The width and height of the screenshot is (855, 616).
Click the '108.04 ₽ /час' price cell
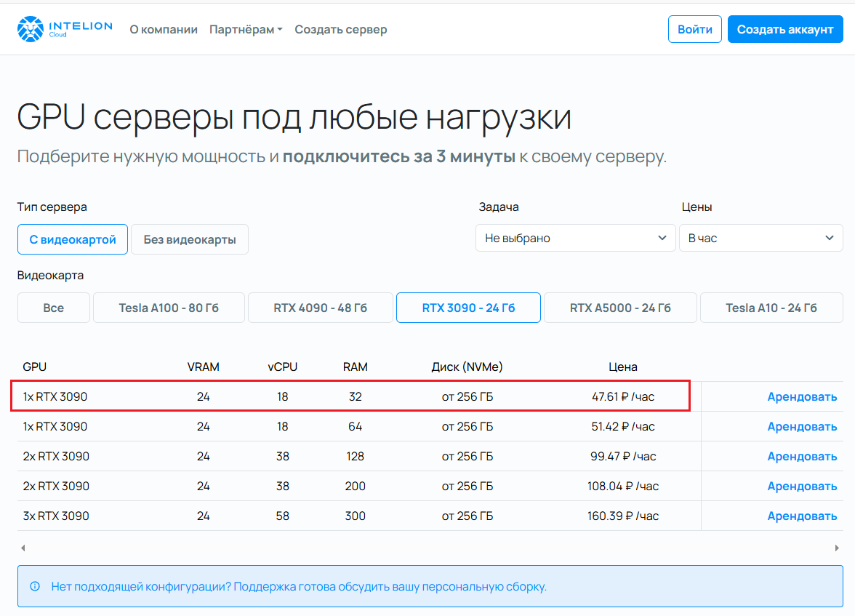click(622, 486)
